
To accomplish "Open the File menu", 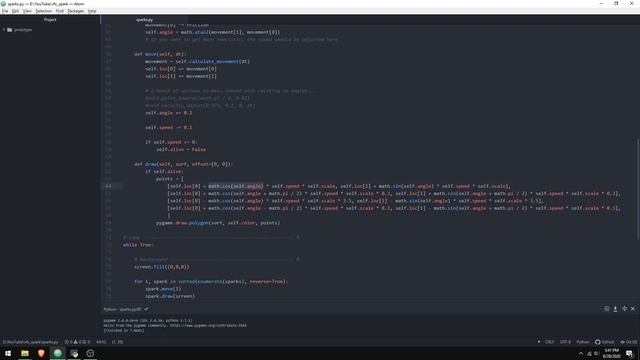I will [x=5, y=11].
